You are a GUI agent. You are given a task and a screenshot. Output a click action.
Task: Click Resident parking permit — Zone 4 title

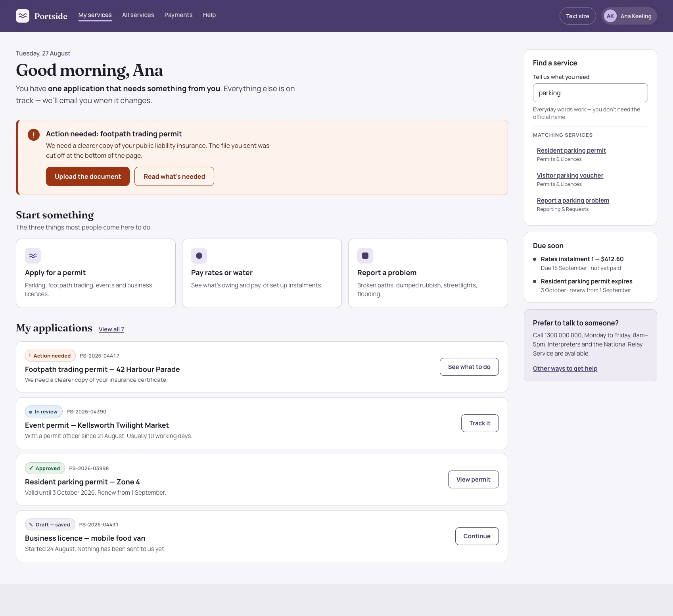pyautogui.click(x=82, y=482)
